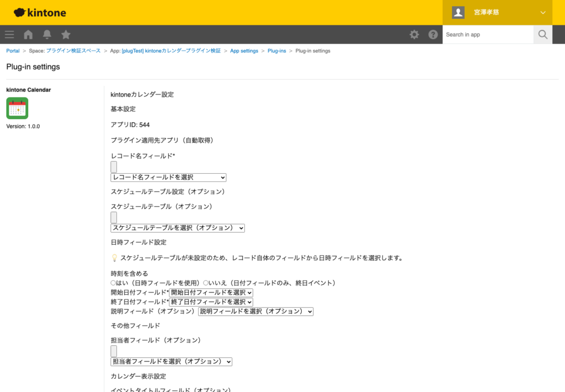Click the kintone logo
The width and height of the screenshot is (565, 392).
(x=39, y=12)
